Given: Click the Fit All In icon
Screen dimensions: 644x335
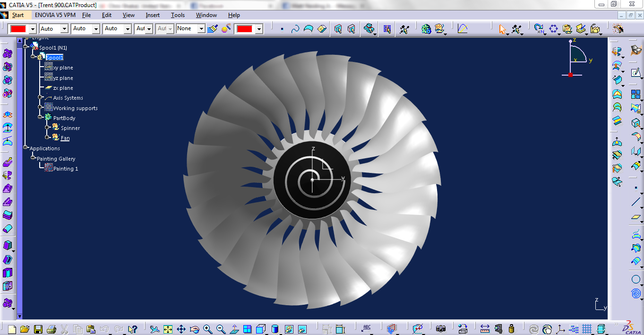Looking at the screenshot, I should (168, 329).
